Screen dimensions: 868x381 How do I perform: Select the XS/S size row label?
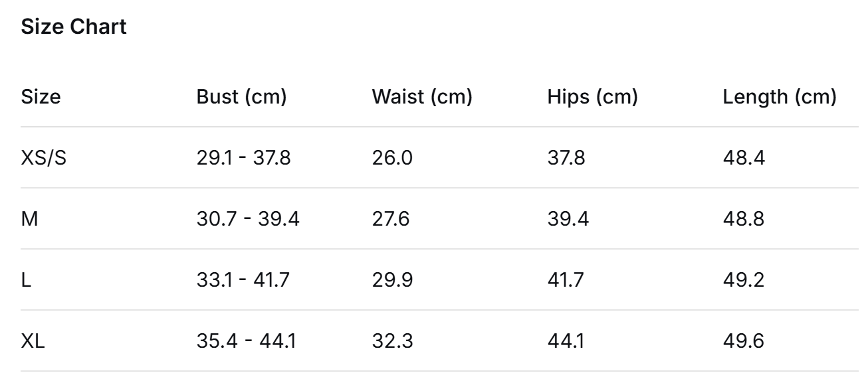[x=44, y=158]
